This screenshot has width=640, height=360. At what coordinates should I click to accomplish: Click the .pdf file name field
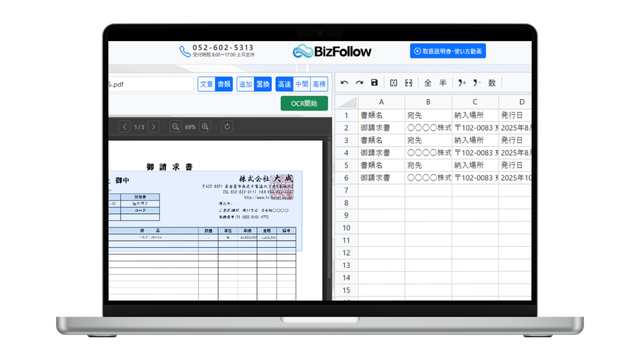coord(151,84)
